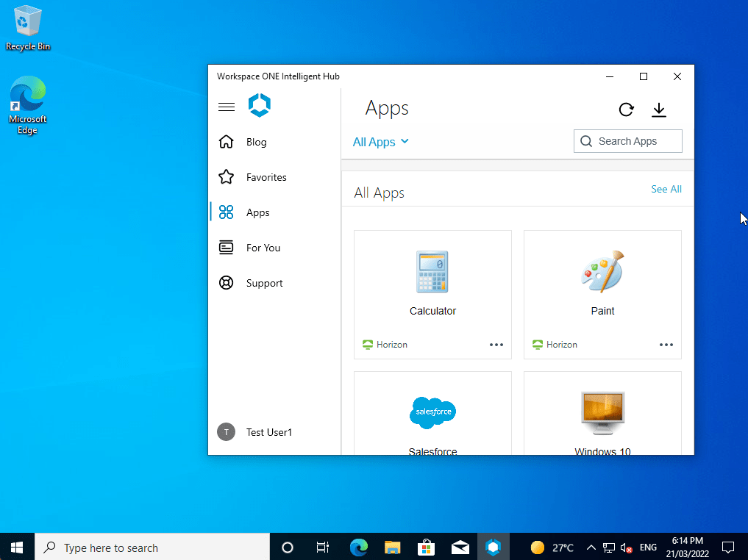Image resolution: width=748 pixels, height=560 pixels.
Task: Show hidden system tray icons
Action: 591,548
